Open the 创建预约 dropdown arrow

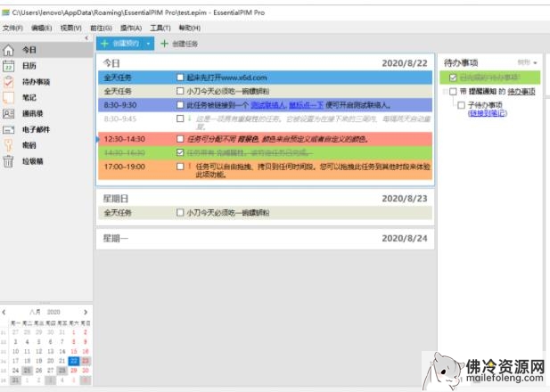[x=149, y=43]
